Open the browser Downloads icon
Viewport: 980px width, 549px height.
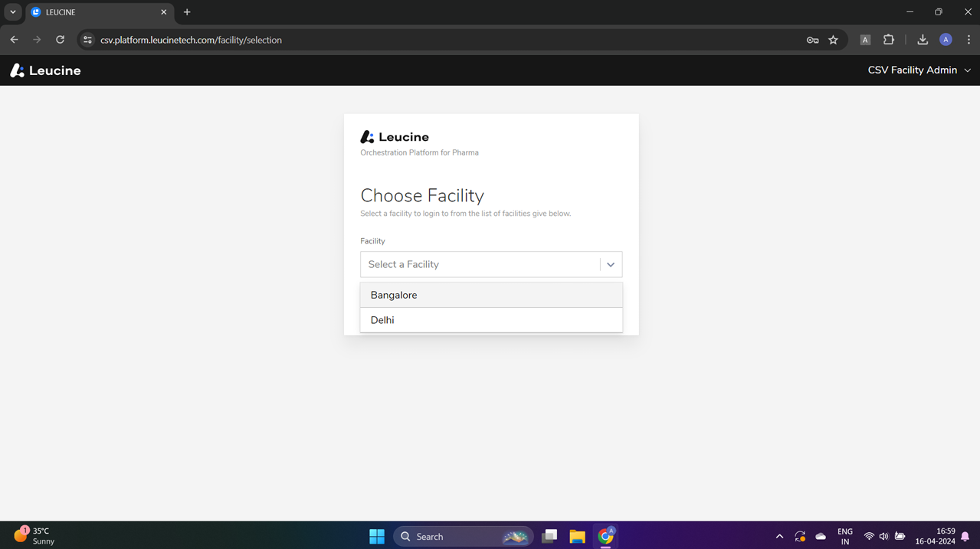(x=923, y=40)
